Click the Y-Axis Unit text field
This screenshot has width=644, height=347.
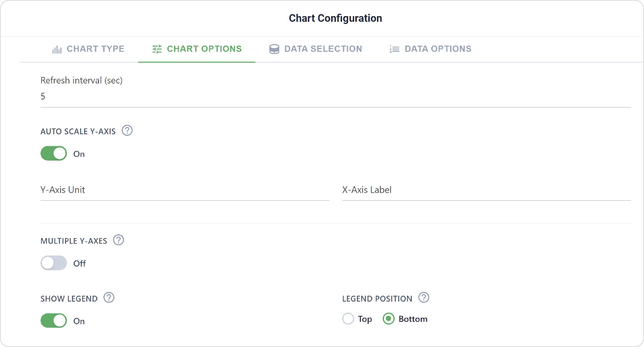tap(185, 190)
